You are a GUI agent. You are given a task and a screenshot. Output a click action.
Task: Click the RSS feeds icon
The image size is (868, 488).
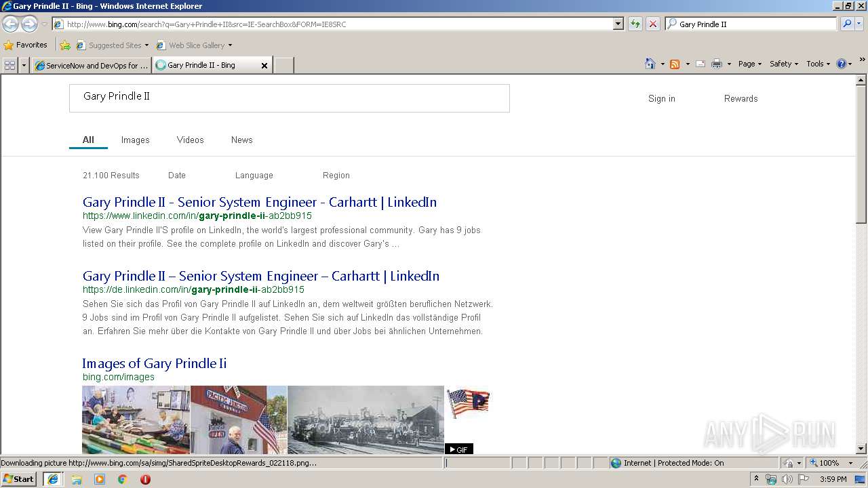675,64
